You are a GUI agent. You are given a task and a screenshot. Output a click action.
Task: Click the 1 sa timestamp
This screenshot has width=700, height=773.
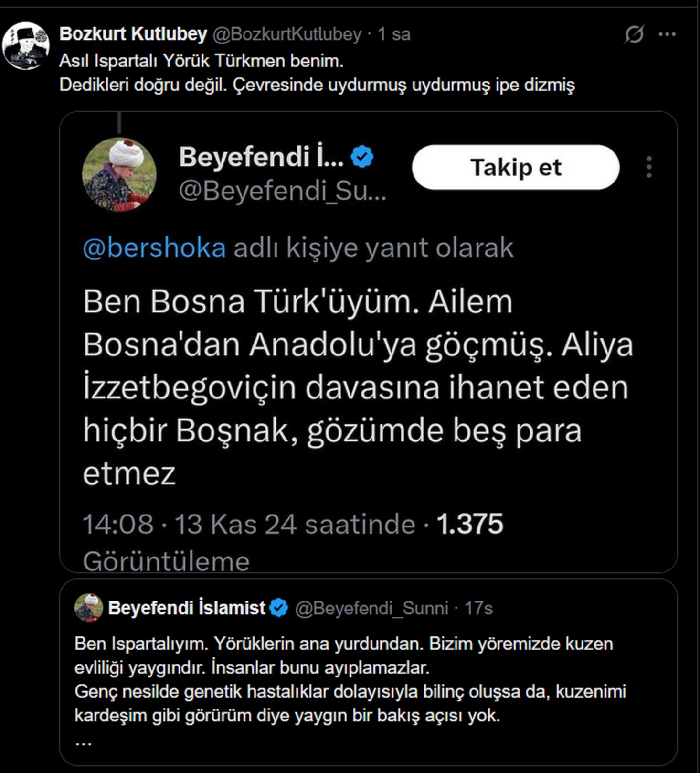coord(394,34)
